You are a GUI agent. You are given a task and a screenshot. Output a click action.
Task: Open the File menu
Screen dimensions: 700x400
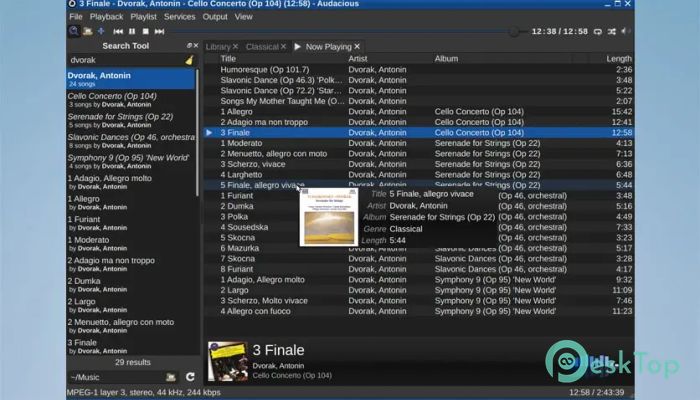coord(76,17)
